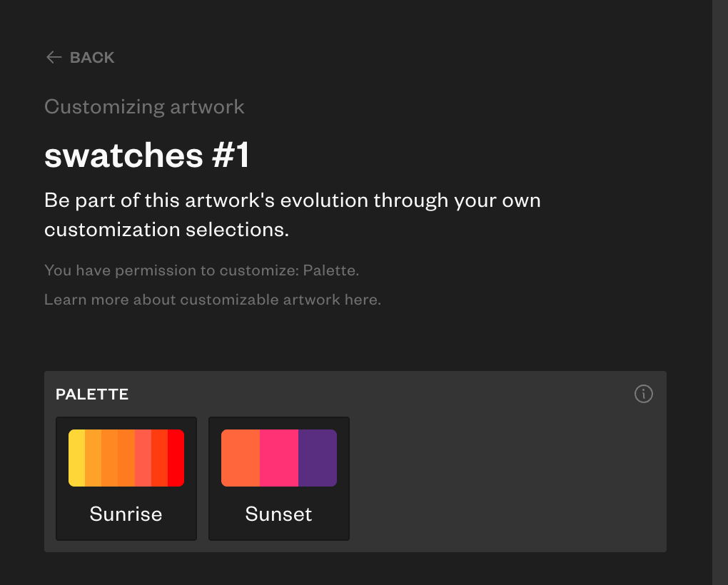Click the orange block in Sunset swatch

click(241, 458)
